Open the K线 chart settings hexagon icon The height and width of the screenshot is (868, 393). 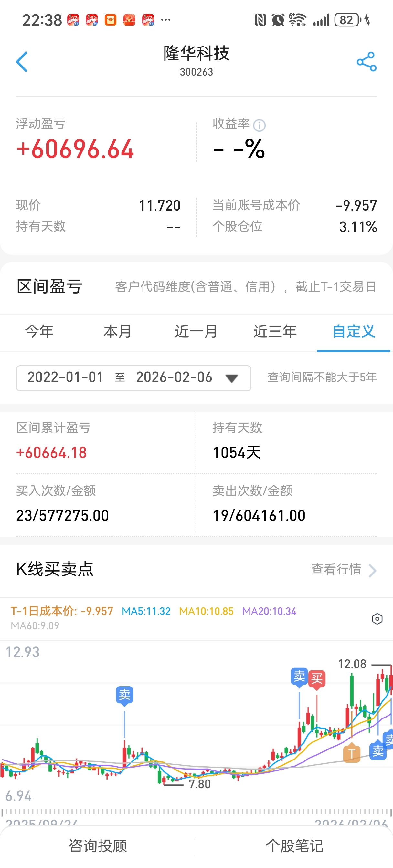(377, 619)
